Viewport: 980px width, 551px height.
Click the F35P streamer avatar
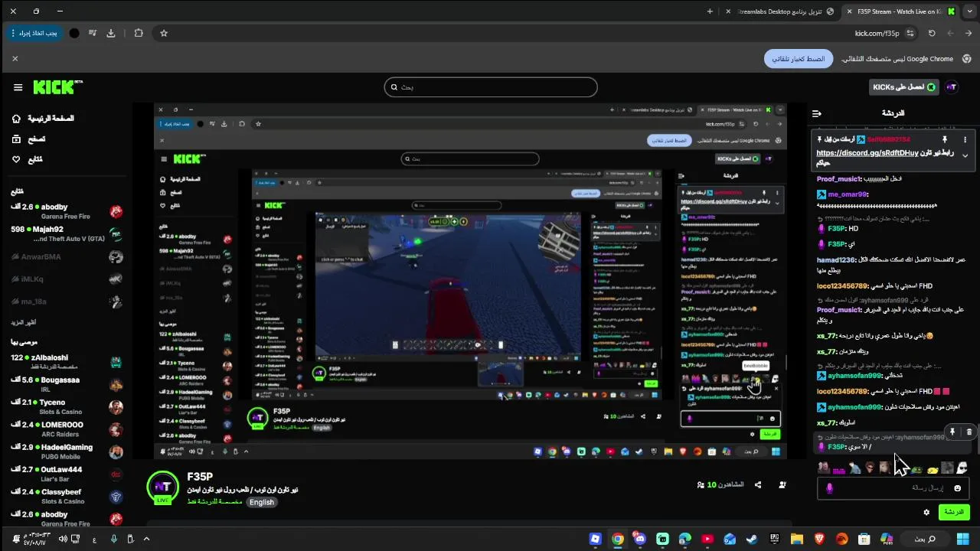pos(162,487)
